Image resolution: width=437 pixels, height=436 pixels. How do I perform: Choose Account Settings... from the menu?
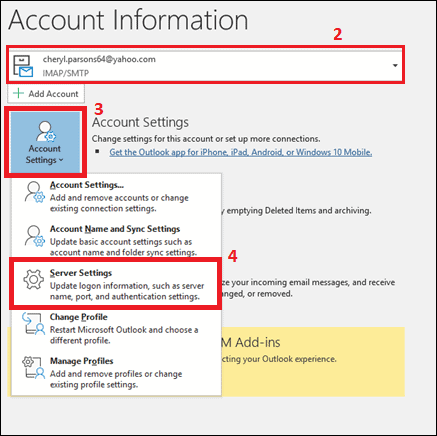pos(116,196)
